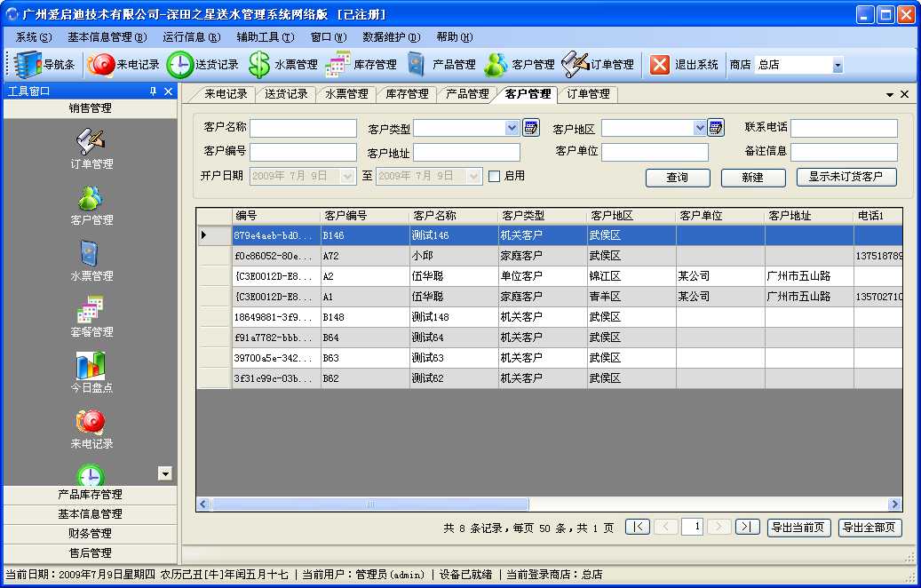
Task: Open the 商店 总店 dropdown
Action: point(838,65)
